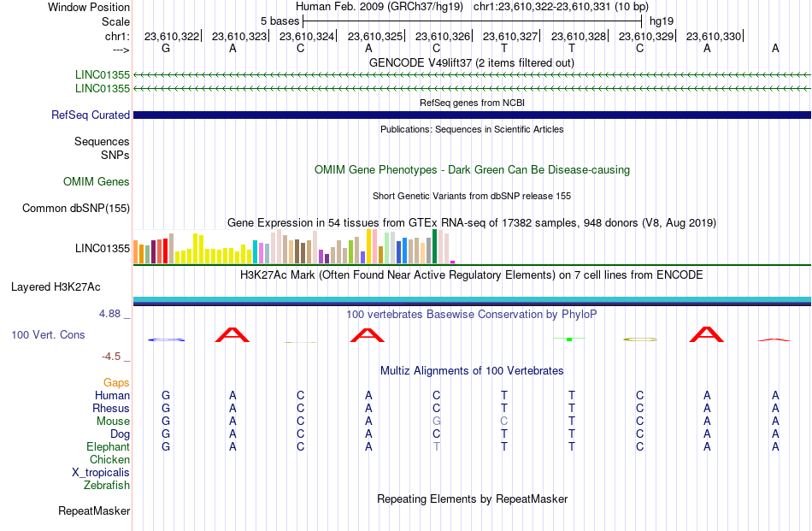
Task: Click the short magenta GTEx bar
Action: click(453, 263)
